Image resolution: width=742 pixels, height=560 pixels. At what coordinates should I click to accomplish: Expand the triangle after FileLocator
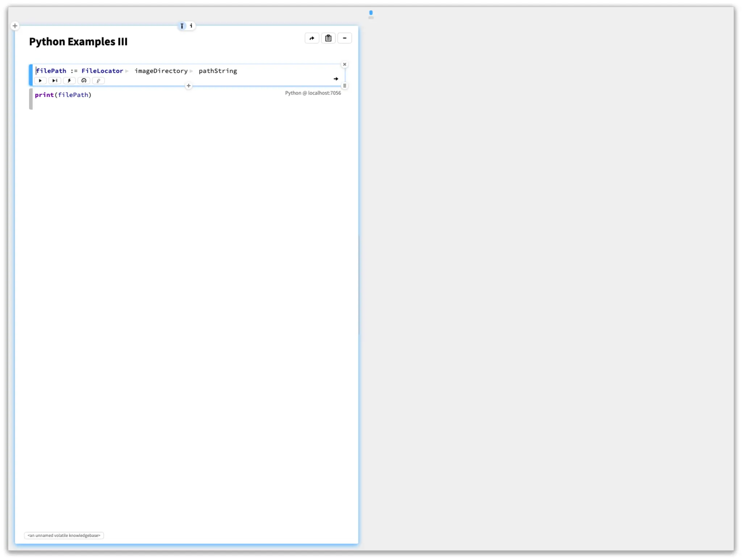tap(127, 71)
